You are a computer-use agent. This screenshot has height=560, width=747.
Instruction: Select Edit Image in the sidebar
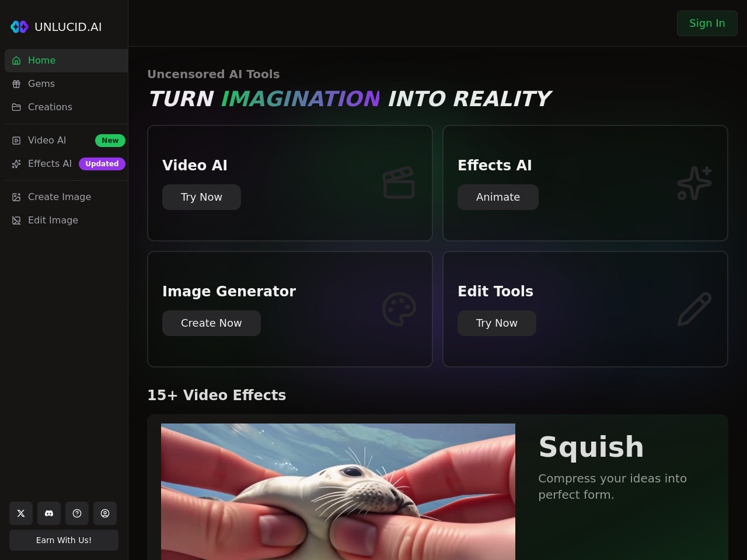pyautogui.click(x=67, y=220)
